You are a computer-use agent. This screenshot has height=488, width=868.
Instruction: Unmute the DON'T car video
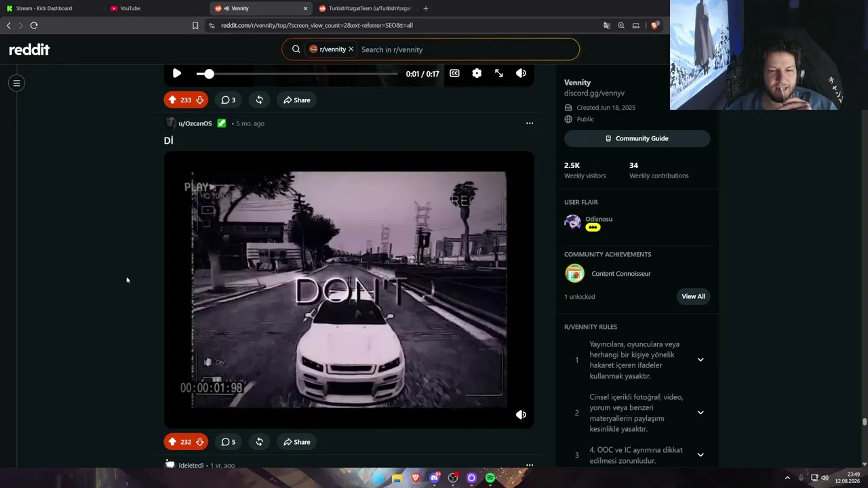(521, 415)
